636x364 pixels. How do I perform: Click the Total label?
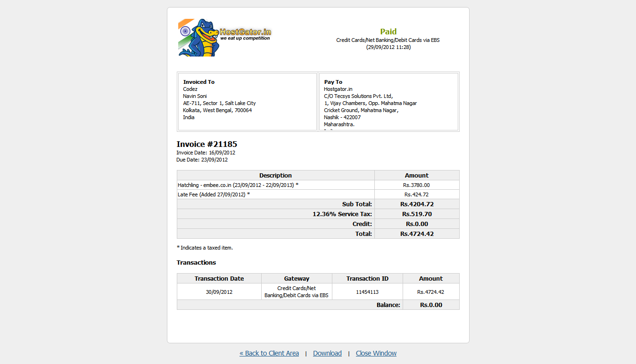click(364, 234)
